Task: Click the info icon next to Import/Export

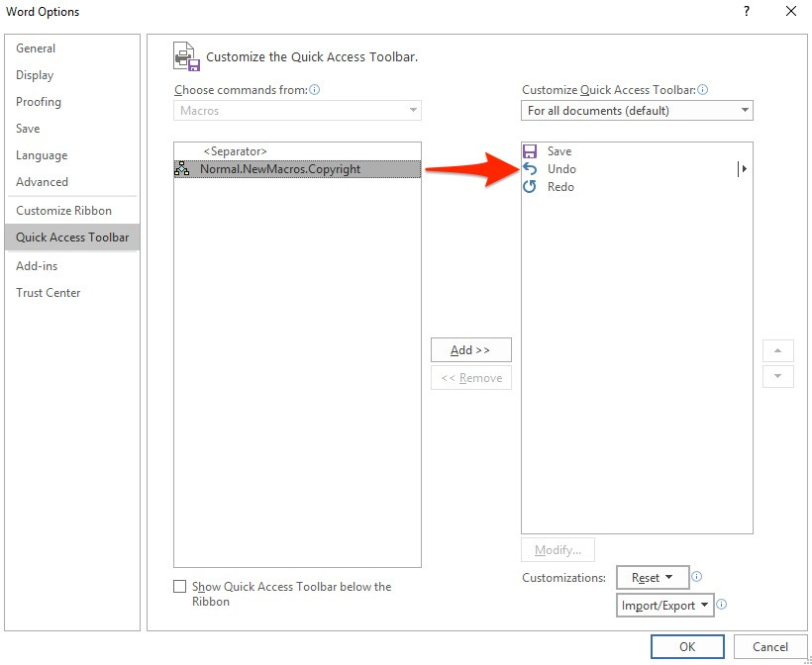Action: click(722, 605)
